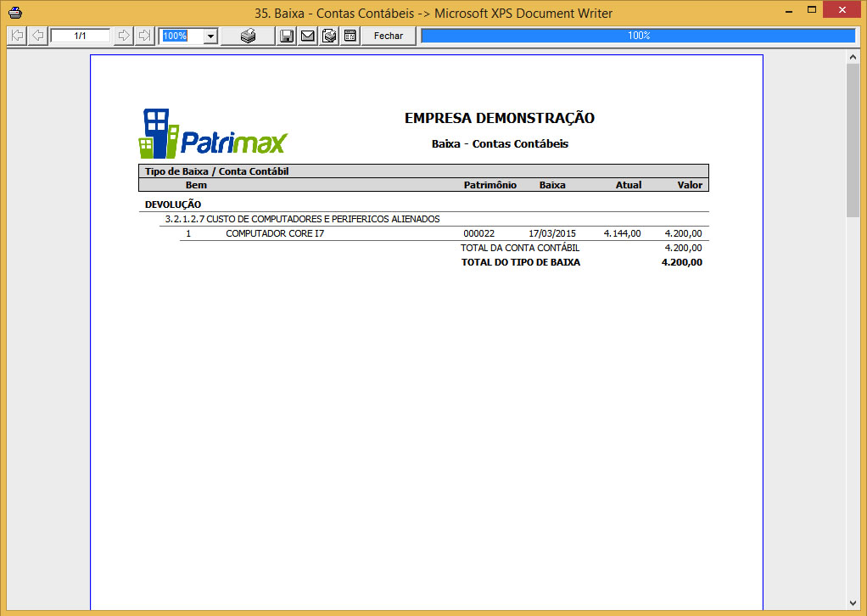Minimize the preview window
This screenshot has width=867, height=616.
pyautogui.click(x=789, y=10)
